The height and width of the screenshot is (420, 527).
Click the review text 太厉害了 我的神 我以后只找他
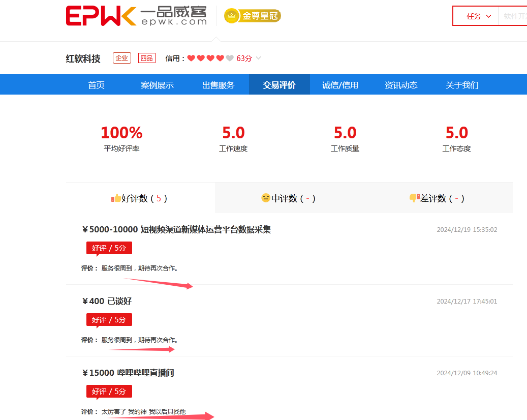coord(143,411)
